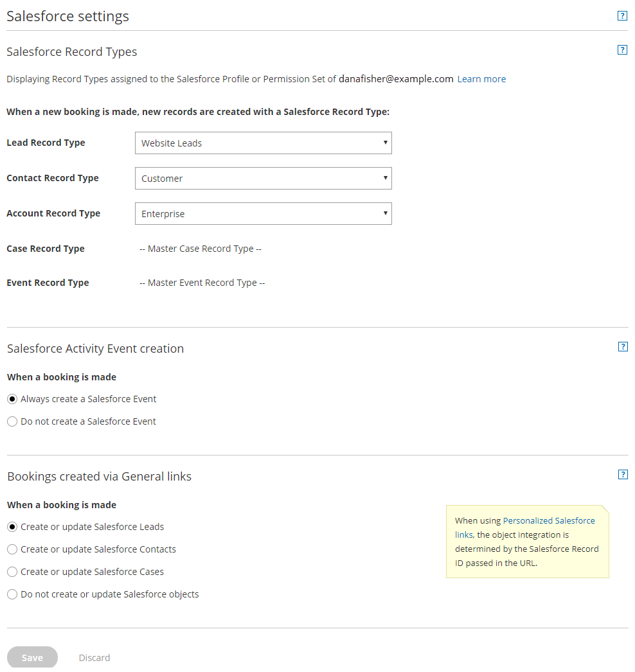Choose Create or update Salesforce Contacts

12,549
